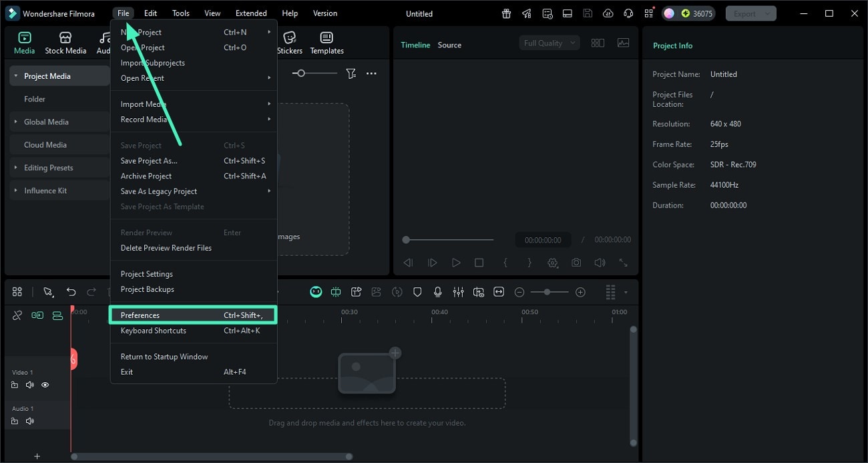Lock the Video 1 track
Image resolution: width=868 pixels, height=463 pixels.
15,385
